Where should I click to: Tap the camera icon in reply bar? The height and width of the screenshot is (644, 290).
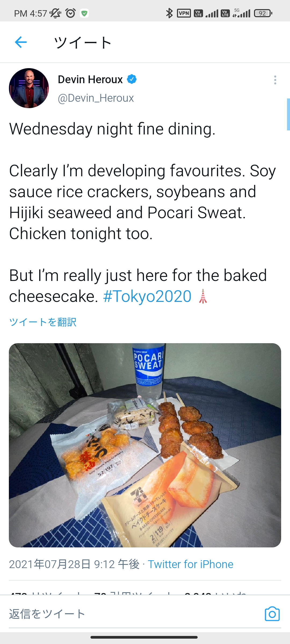(272, 614)
